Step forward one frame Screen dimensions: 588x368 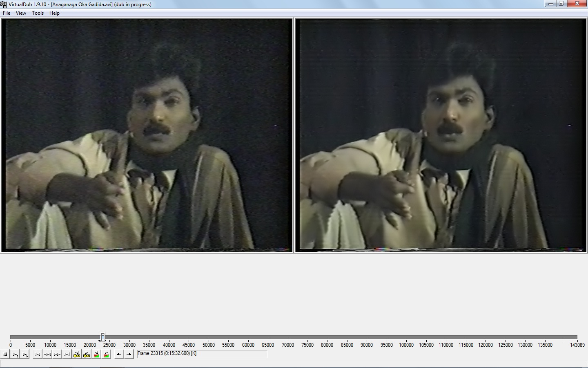point(57,355)
